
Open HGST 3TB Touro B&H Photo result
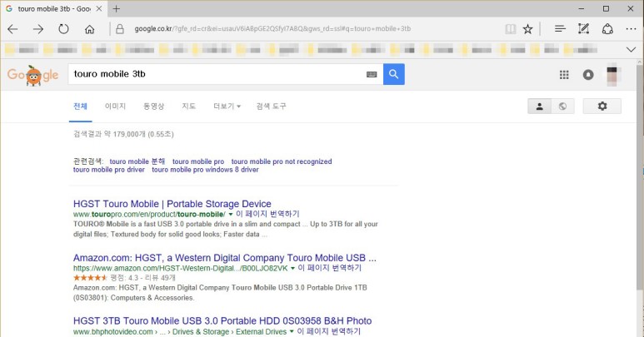(222, 321)
